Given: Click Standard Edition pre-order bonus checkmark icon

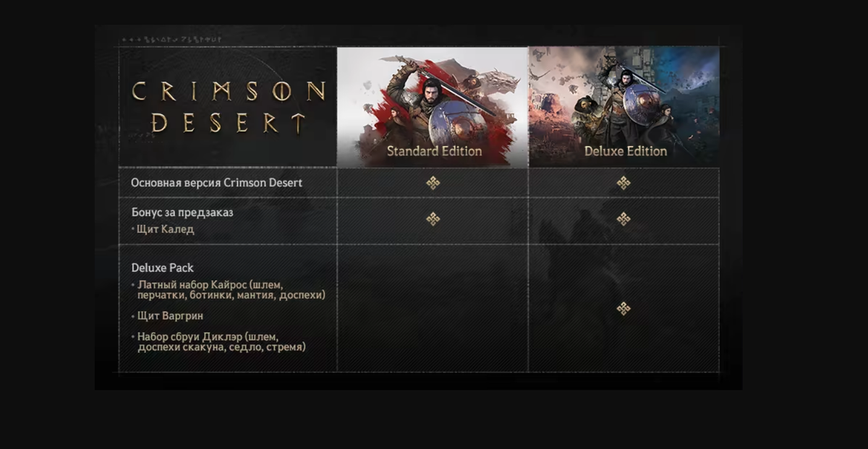Looking at the screenshot, I should pos(433,218).
